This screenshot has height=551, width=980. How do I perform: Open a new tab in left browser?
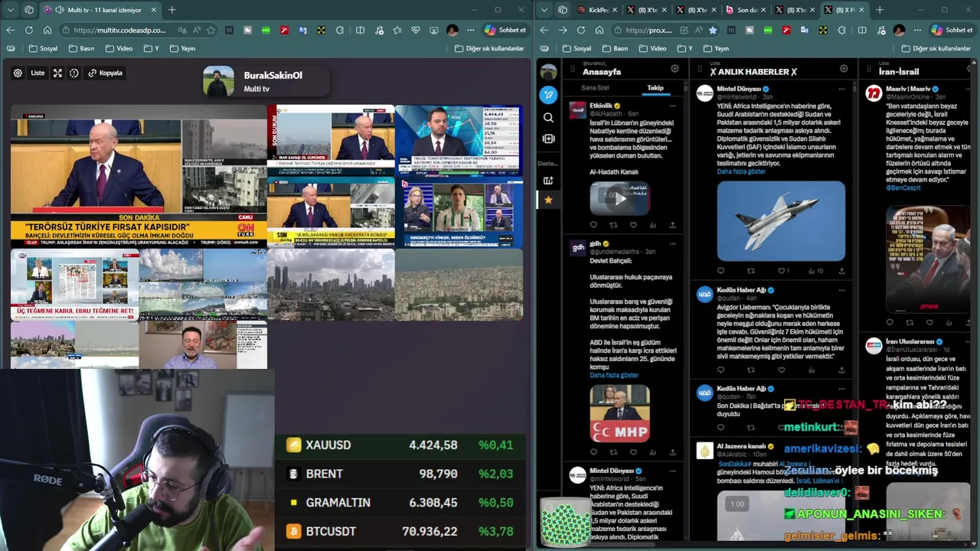(x=172, y=10)
